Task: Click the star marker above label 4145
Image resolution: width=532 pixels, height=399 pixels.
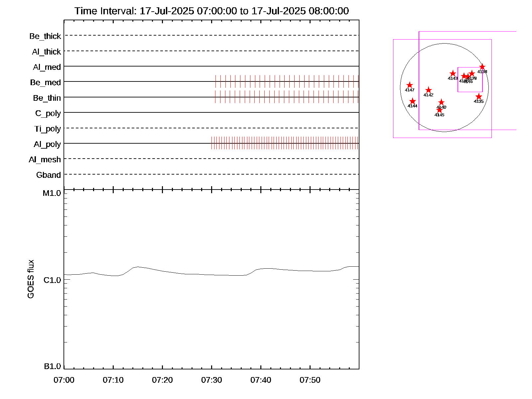Action: click(439, 110)
